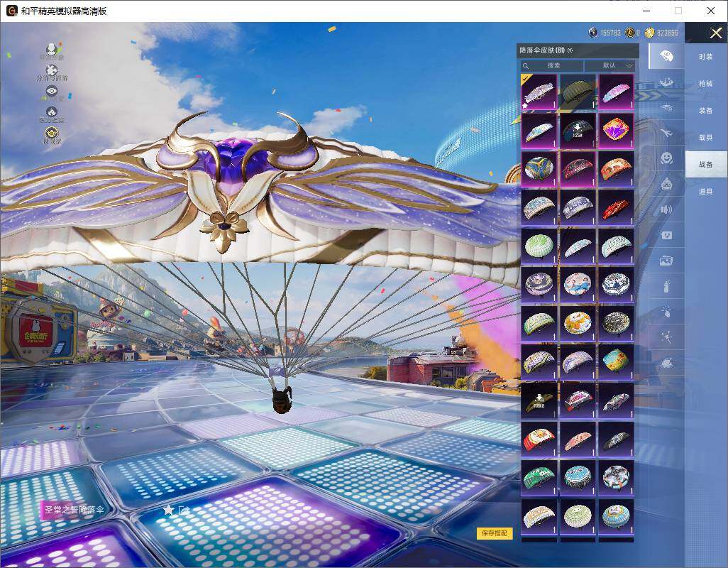This screenshot has height=568, width=728.
Task: Click the 155783 currency icon at top
Action: click(593, 33)
